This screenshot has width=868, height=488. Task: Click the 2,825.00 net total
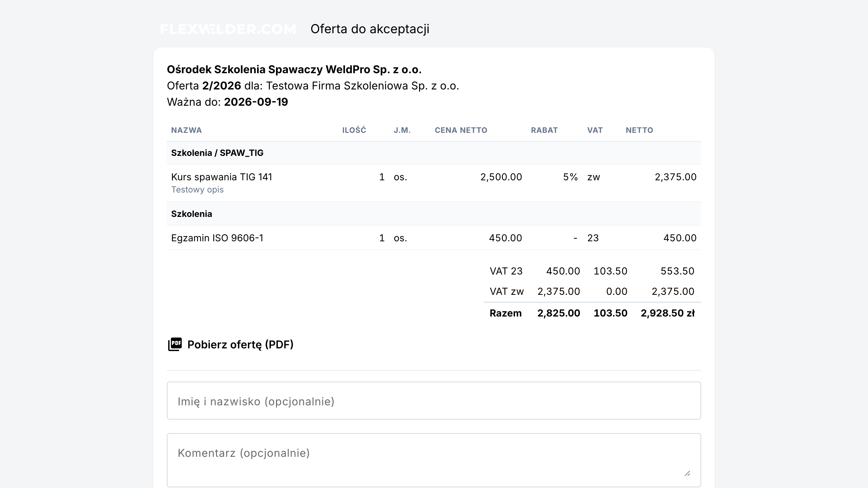point(559,313)
